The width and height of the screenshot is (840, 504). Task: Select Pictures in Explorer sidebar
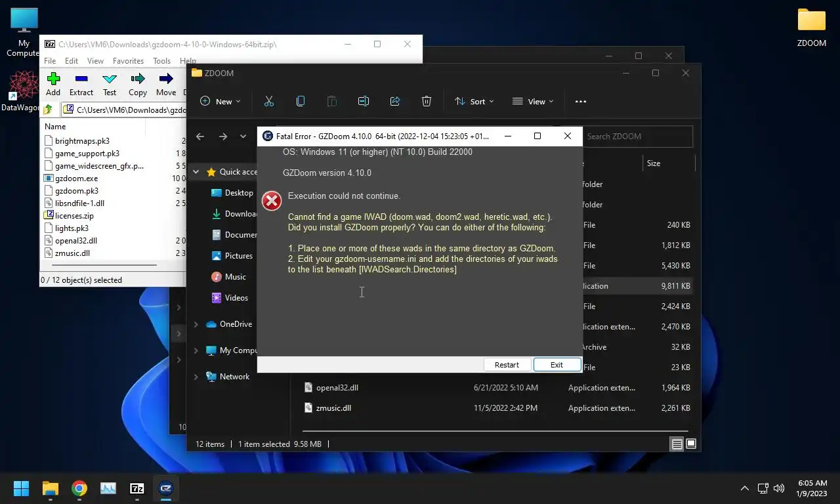[x=232, y=256]
